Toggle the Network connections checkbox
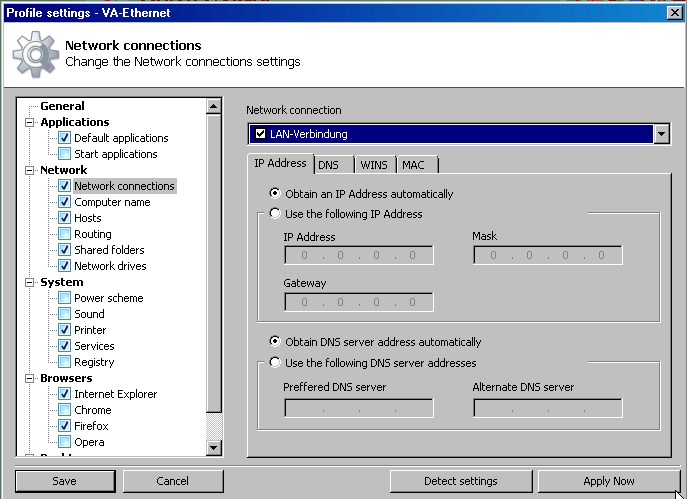 [64, 186]
